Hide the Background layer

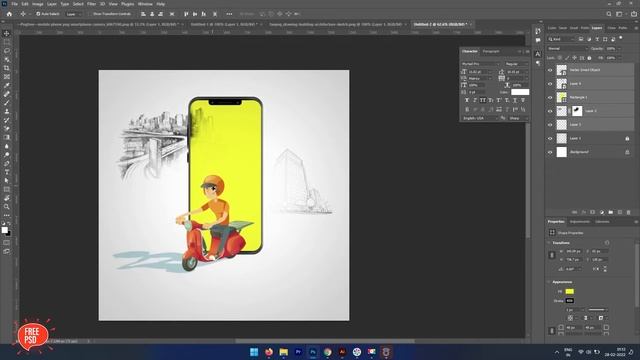[x=550, y=152]
